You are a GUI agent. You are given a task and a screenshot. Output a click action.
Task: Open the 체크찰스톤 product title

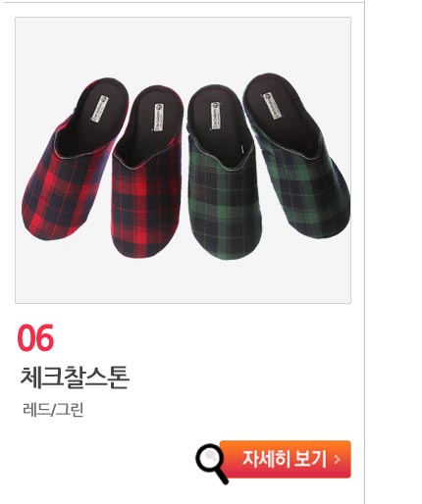coord(75,378)
